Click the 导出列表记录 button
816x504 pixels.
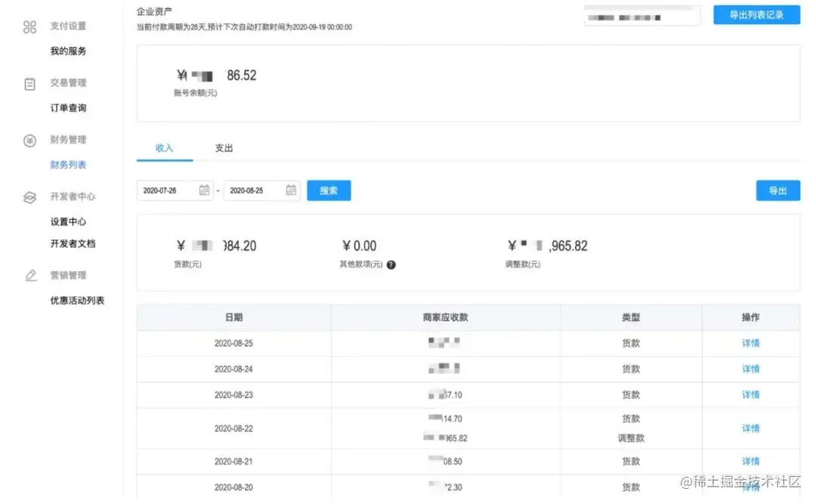click(756, 14)
